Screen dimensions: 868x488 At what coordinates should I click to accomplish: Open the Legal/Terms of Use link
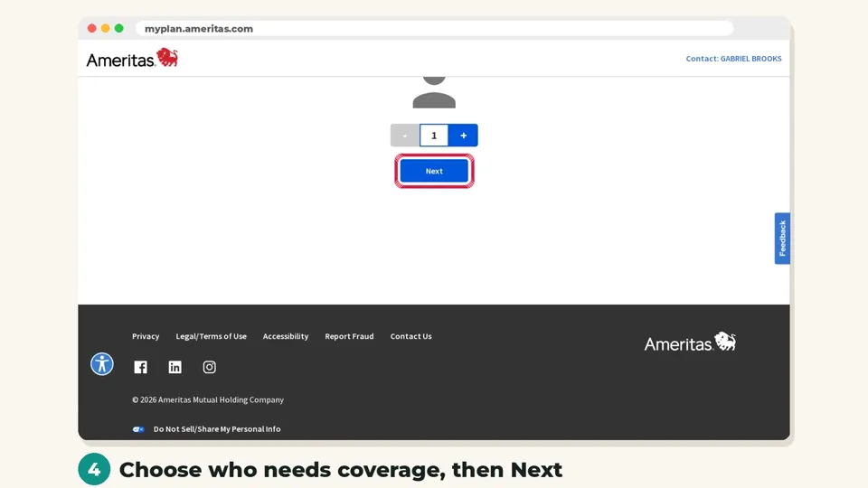[x=211, y=336]
